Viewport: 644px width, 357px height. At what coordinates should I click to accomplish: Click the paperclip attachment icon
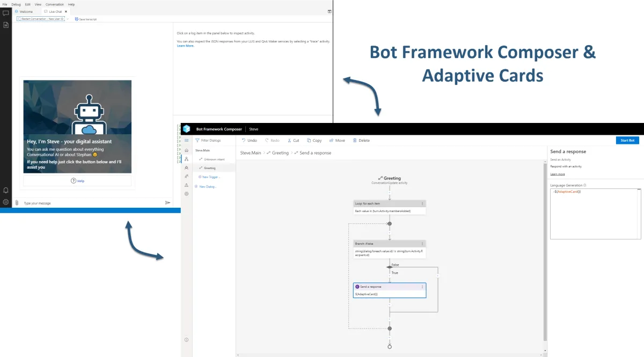(17, 203)
